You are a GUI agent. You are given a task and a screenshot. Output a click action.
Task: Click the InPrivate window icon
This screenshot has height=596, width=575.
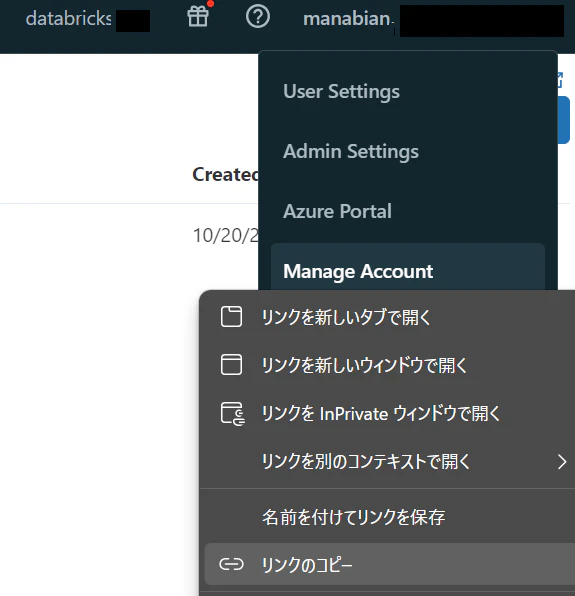[233, 414]
